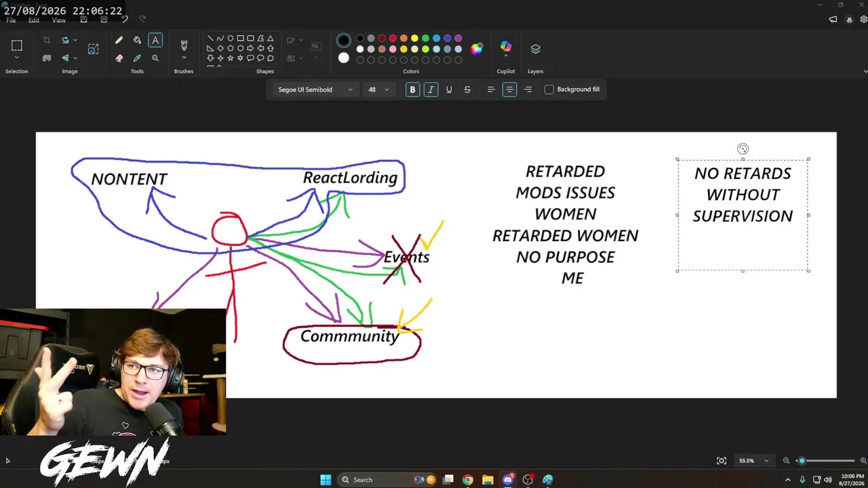Viewport: 868px width, 488px height.
Task: Open the View menu
Action: point(59,20)
